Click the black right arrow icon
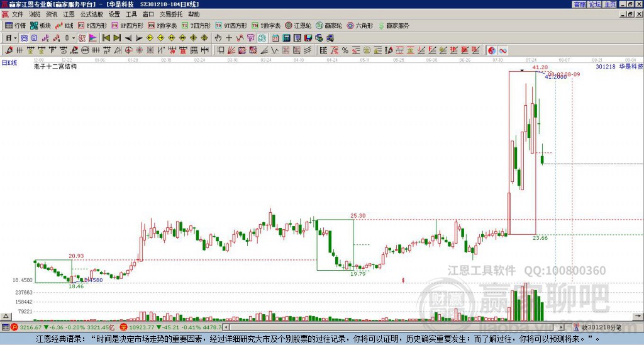This screenshot has height=345, width=644. tap(139, 38)
